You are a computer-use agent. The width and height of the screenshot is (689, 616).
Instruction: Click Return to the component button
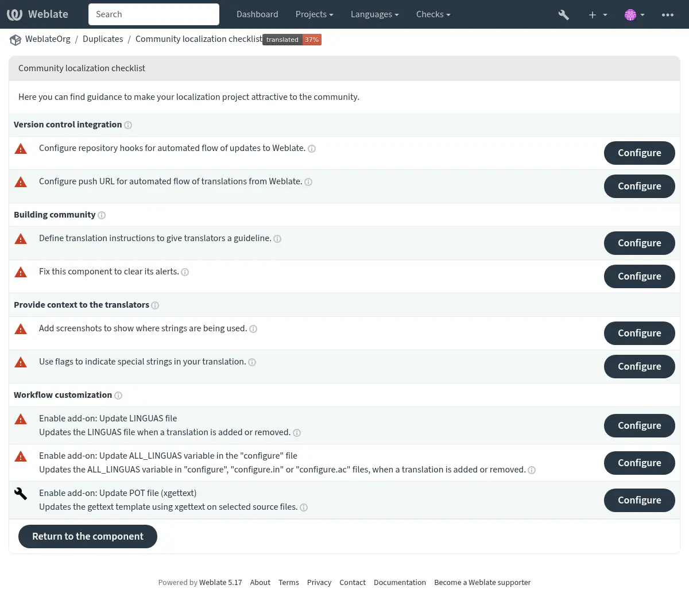[88, 536]
